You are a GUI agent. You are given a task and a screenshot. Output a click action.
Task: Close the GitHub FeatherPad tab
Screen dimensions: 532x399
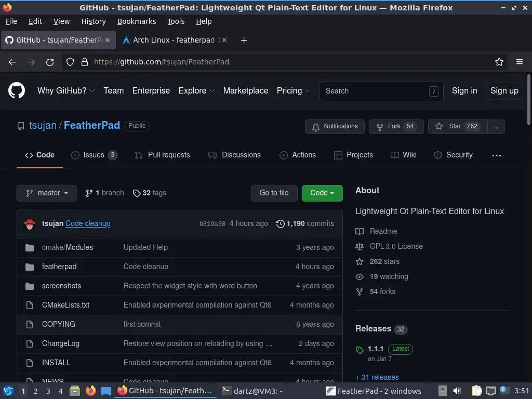107,40
